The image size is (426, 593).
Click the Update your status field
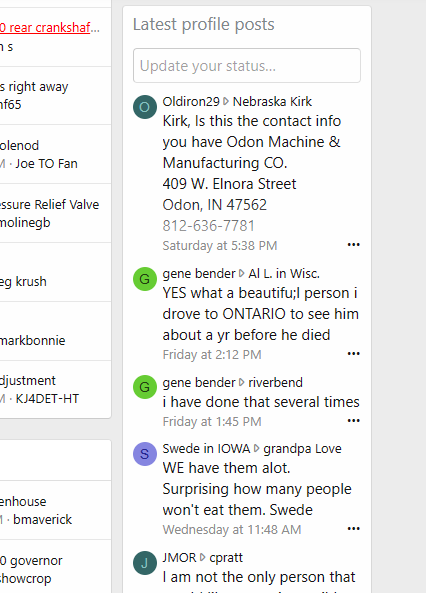(x=247, y=65)
